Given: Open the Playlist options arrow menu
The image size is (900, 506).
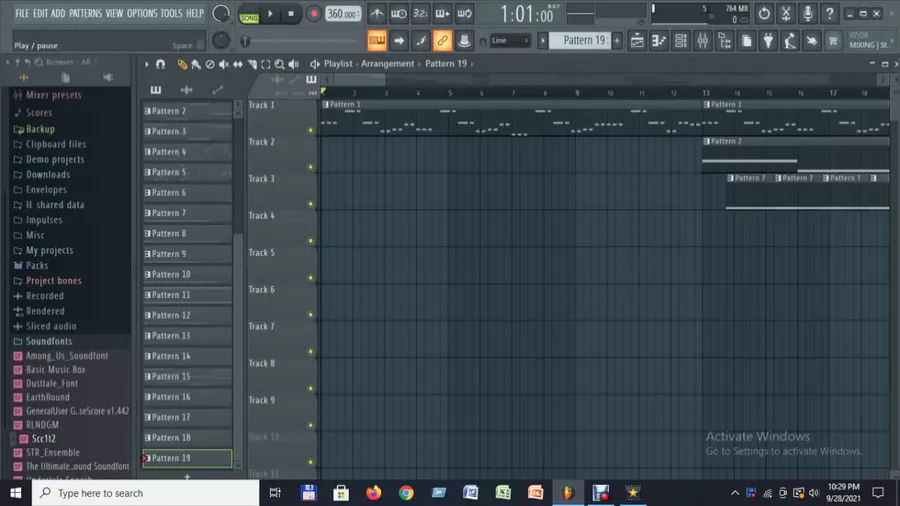Looking at the screenshot, I should (146, 64).
